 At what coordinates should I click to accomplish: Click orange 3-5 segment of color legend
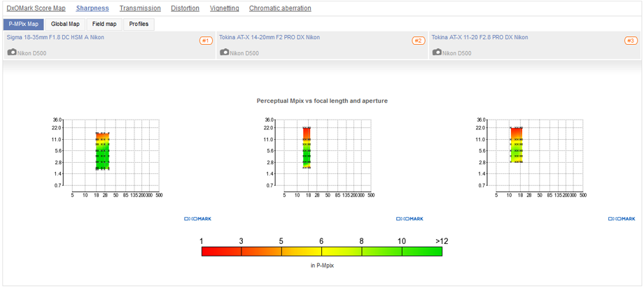[261, 252]
